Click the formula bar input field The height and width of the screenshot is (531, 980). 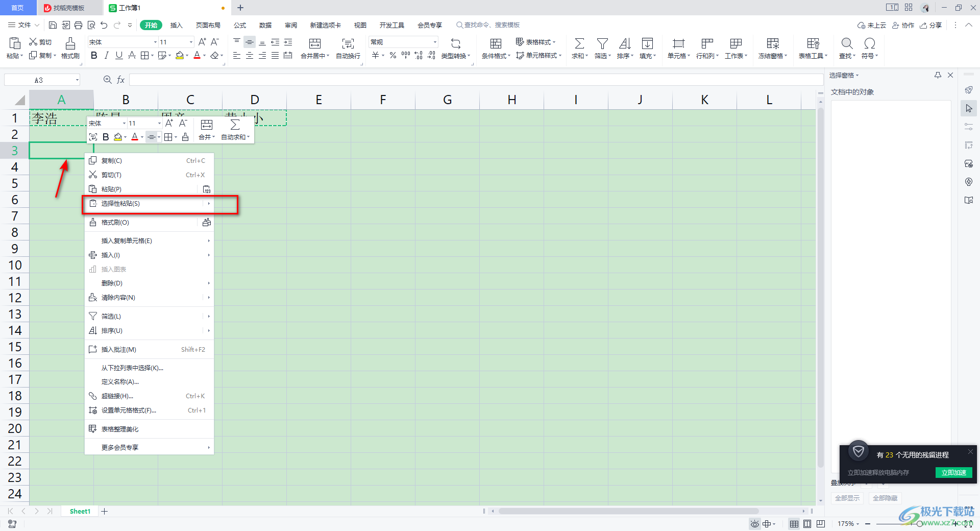(476, 80)
